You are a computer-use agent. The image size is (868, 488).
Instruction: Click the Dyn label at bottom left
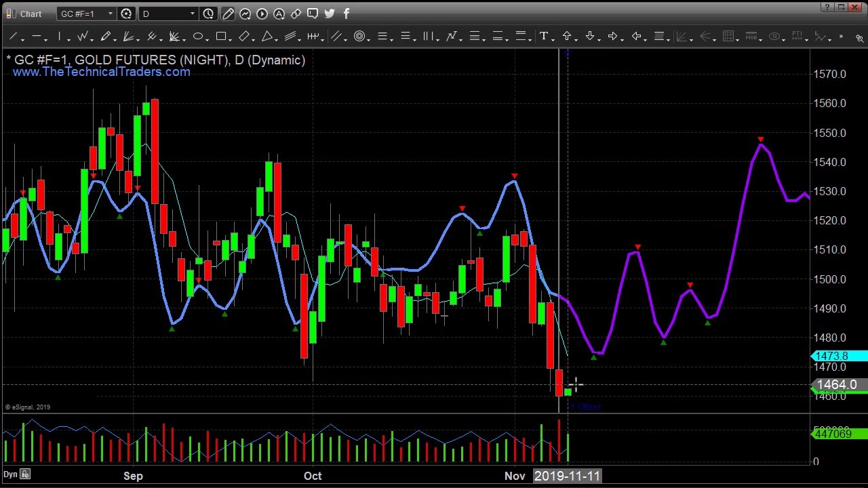tap(10, 474)
